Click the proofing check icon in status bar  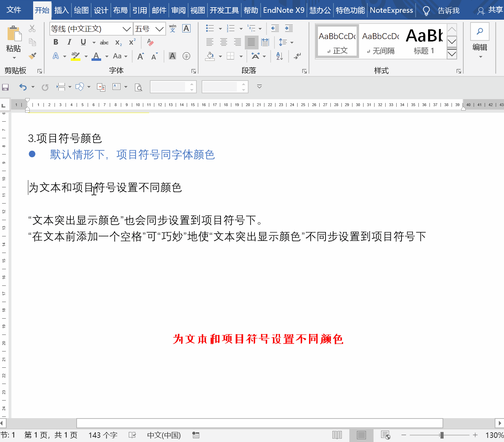point(132,435)
